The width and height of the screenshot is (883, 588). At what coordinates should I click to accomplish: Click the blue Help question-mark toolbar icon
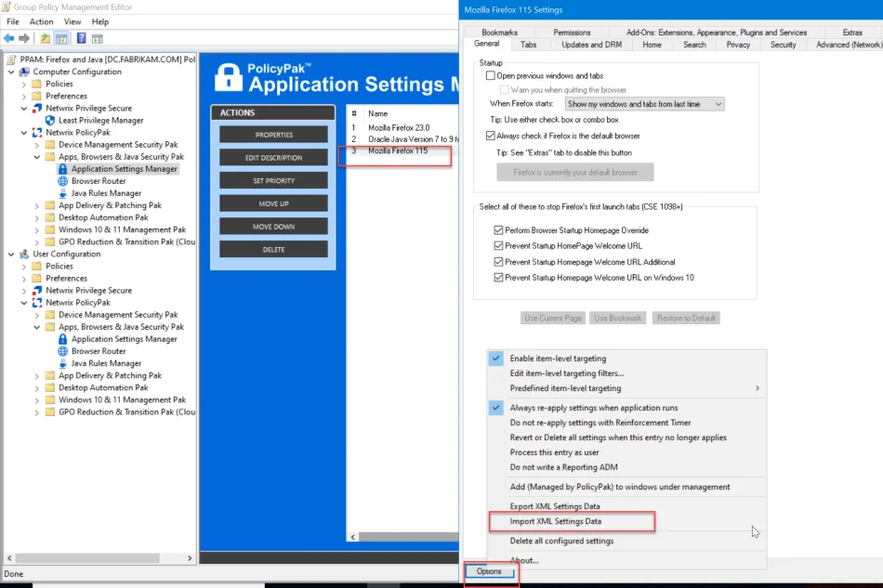82,38
